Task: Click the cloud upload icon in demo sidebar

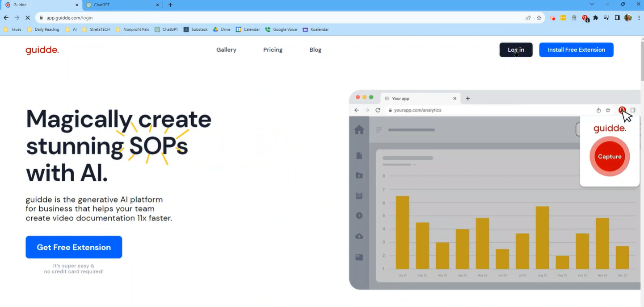Action: pyautogui.click(x=359, y=236)
